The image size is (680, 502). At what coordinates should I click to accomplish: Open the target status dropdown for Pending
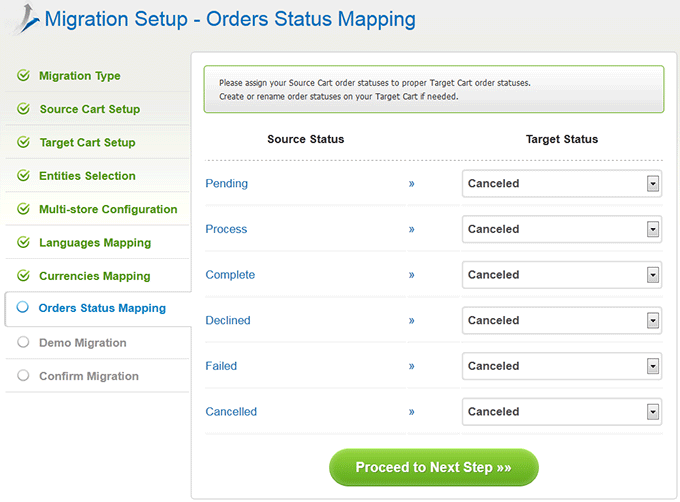[562, 183]
